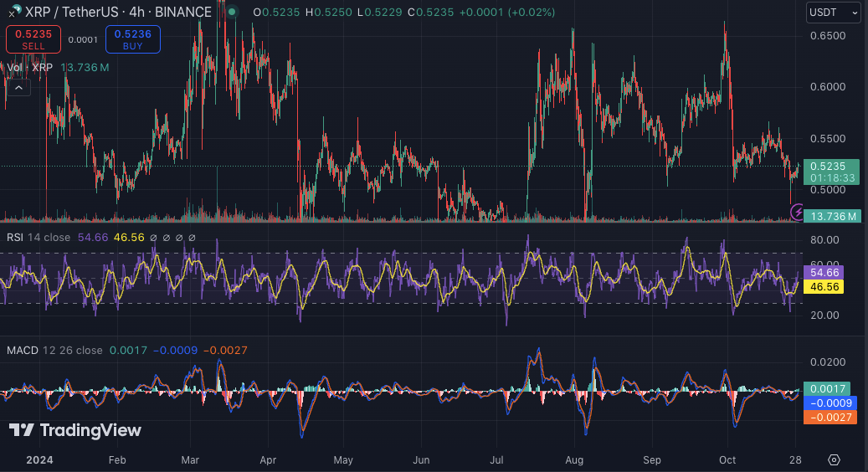The image size is (868, 472).
Task: Click the green 0.0017 MACD axis label
Action: click(828, 389)
